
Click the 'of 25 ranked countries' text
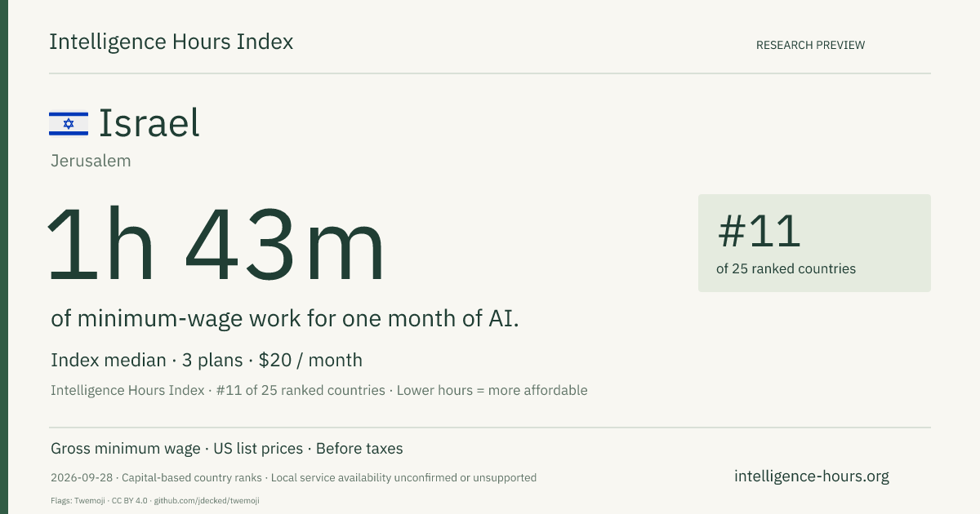coord(786,268)
